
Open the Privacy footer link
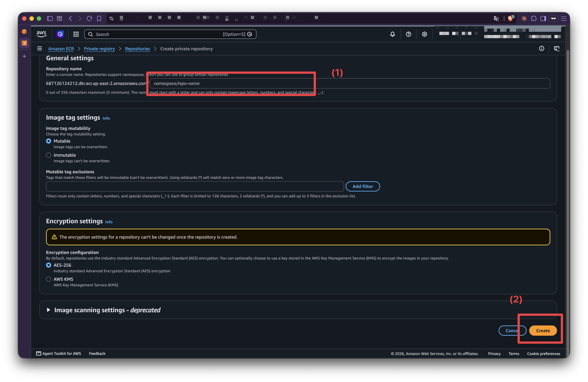[494, 354]
